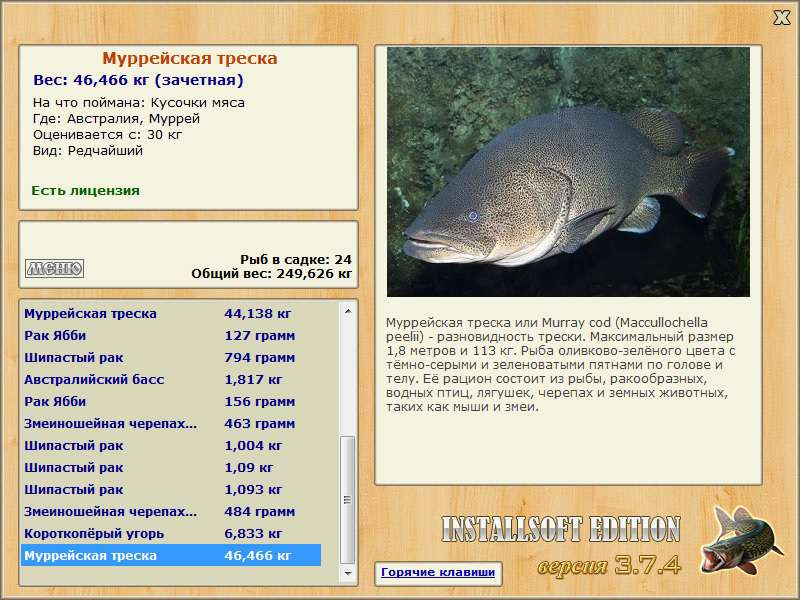Select Муррейская треска 44,138 кг row
Screen dimensions: 800x600
[x=171, y=314]
